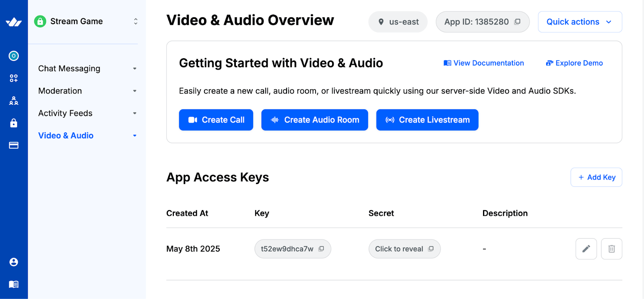
Task: Open the lock security icon in sidebar
Action: tap(14, 123)
